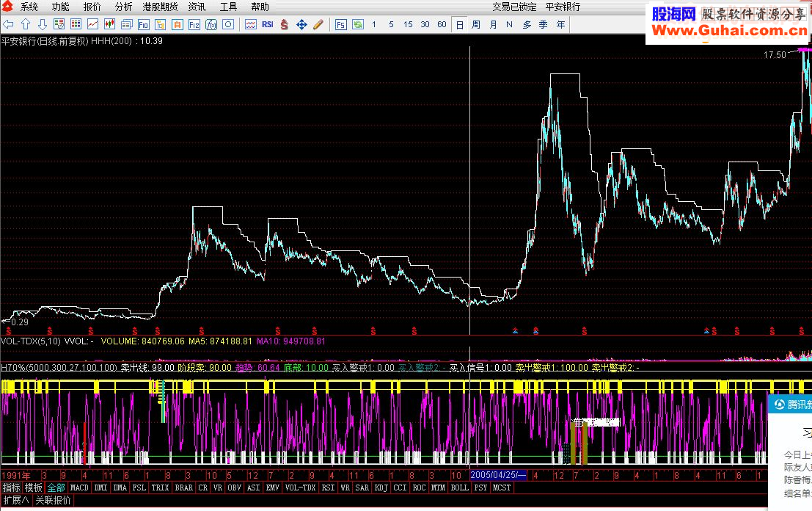Switch to the 模板 tab
Screen dimensions: 812x511
[x=34, y=488]
